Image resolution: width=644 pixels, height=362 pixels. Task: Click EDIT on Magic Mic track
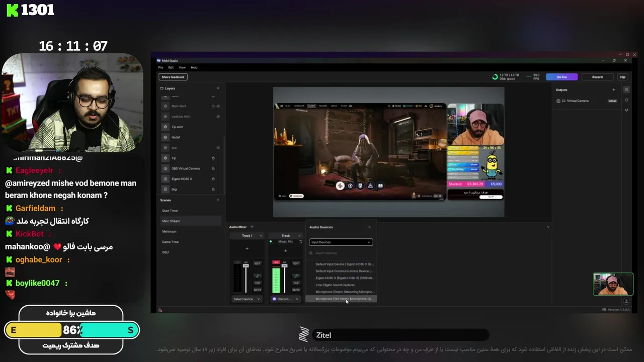(296, 263)
